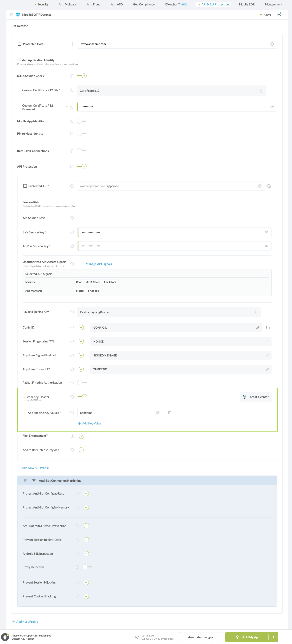Edit the THREATID header name

[x=267, y=369]
